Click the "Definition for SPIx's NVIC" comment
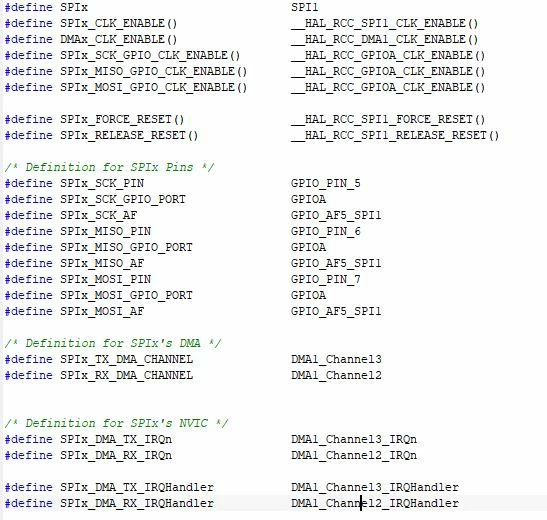This screenshot has height=520, width=547. [x=117, y=423]
